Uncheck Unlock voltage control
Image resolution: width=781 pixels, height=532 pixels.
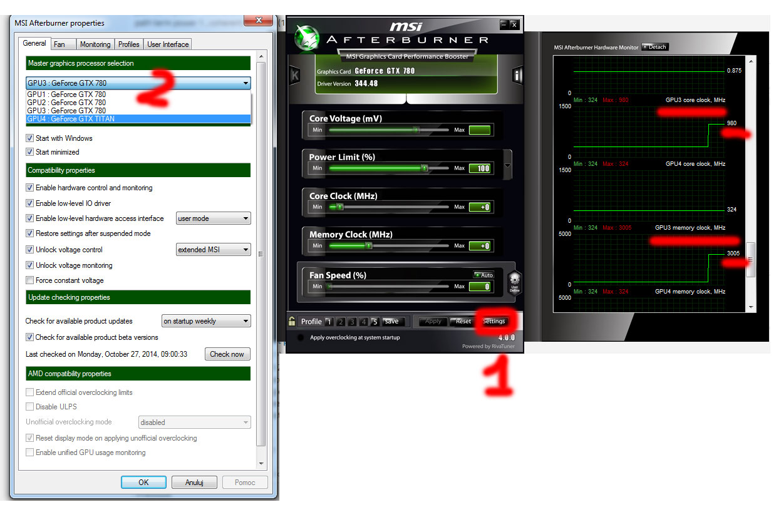point(29,249)
